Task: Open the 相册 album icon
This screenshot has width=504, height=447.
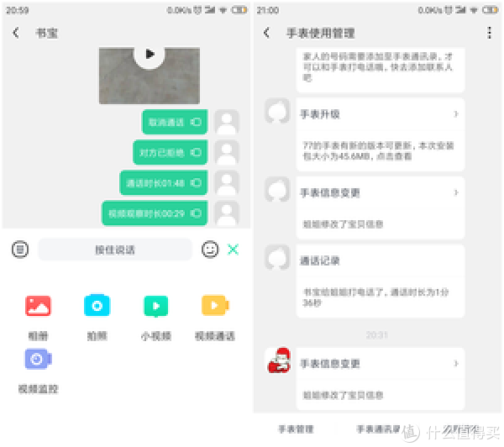Action: tap(38, 306)
